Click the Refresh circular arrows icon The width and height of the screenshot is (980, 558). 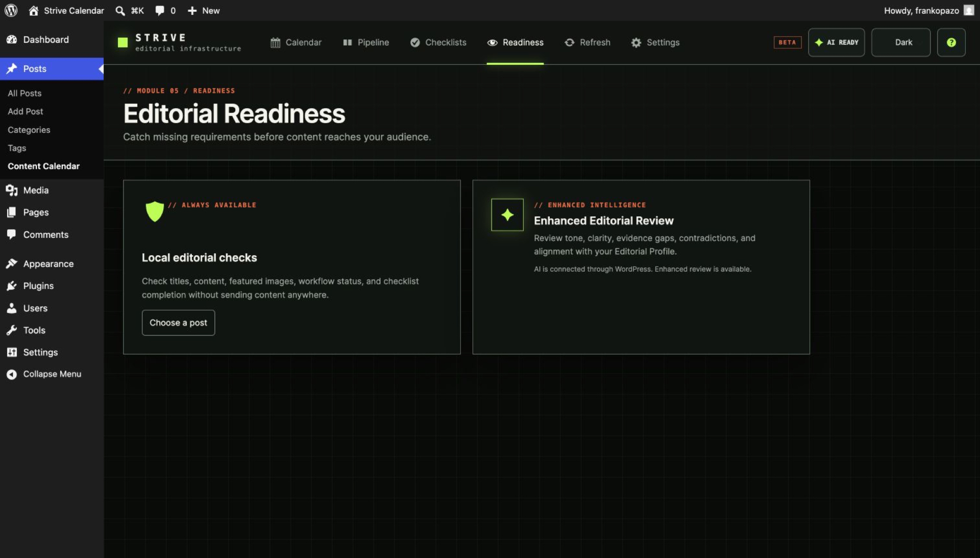pos(570,42)
